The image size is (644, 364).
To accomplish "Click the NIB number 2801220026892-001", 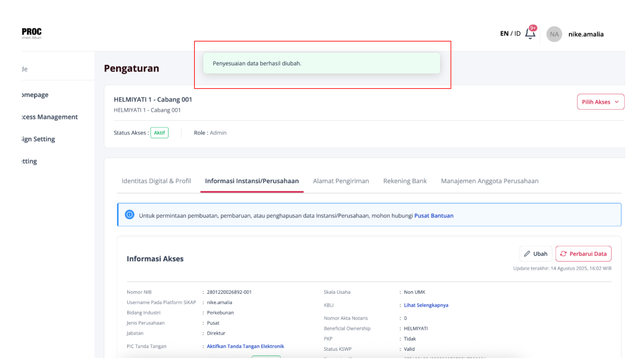I will (x=229, y=292).
